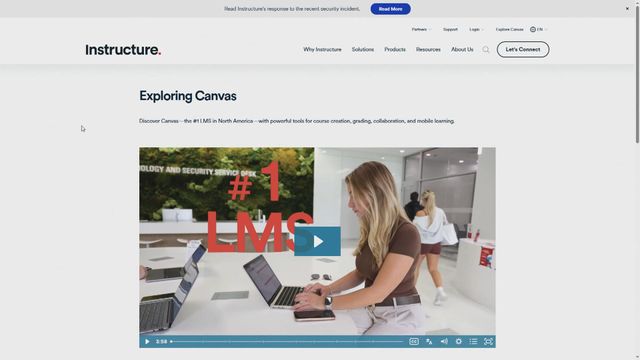The width and height of the screenshot is (640, 360).
Task: Click the video progress seek bar
Action: tap(287, 342)
